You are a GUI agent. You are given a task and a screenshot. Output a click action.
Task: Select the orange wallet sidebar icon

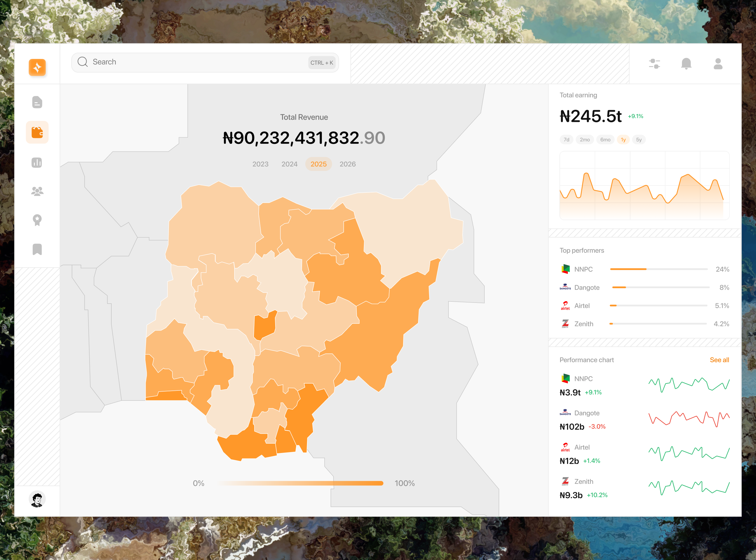pyautogui.click(x=37, y=132)
